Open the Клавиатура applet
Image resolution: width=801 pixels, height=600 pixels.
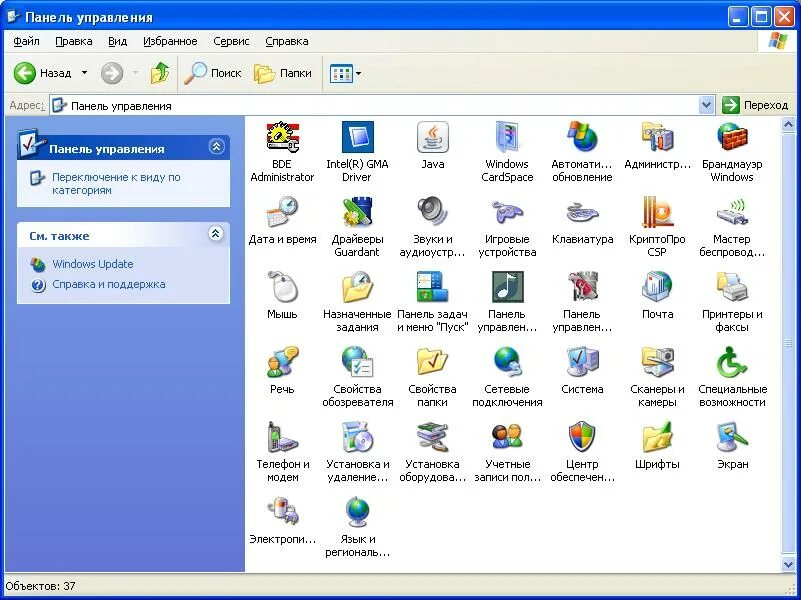[x=582, y=212]
